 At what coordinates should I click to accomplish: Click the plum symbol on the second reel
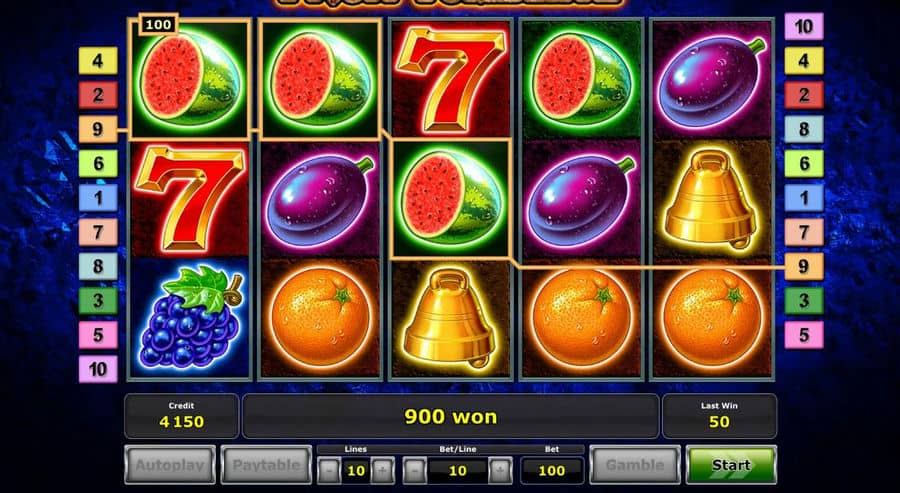pyautogui.click(x=320, y=199)
